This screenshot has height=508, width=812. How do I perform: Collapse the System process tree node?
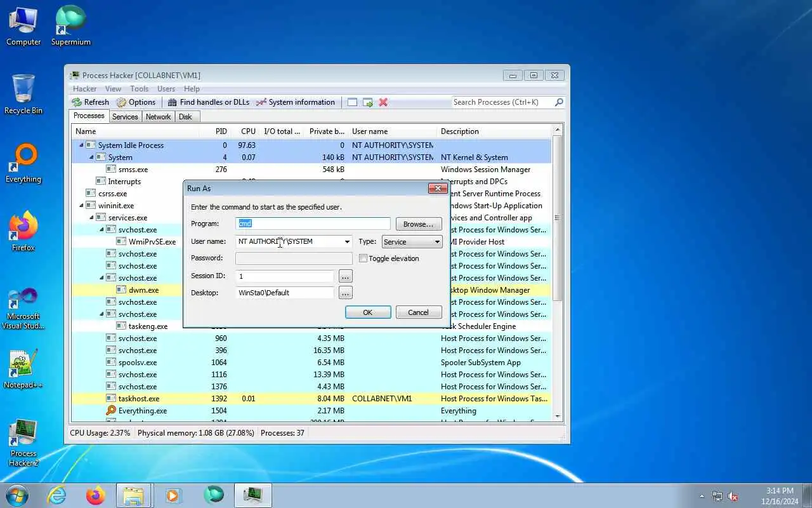coord(91,157)
